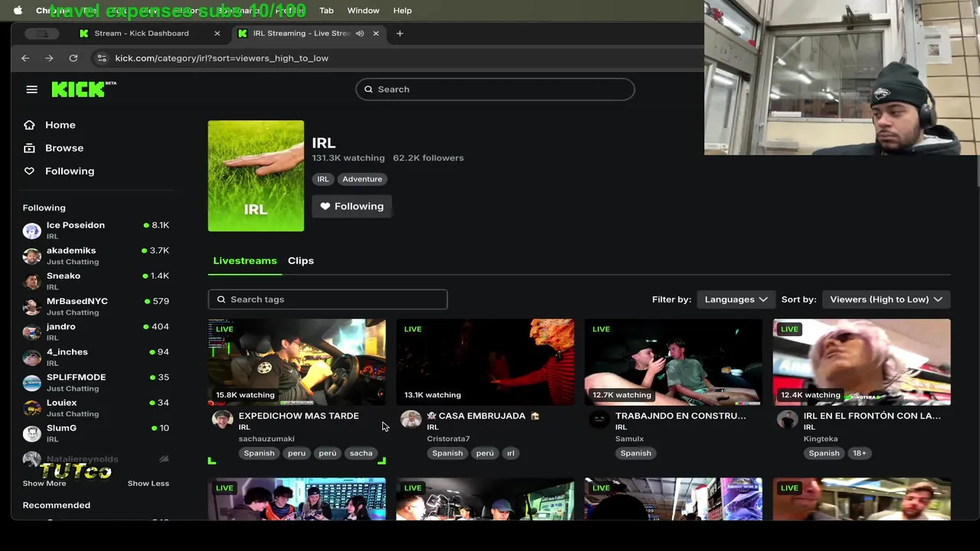Open Languages filter dropdown
980x551 pixels.
click(x=736, y=299)
